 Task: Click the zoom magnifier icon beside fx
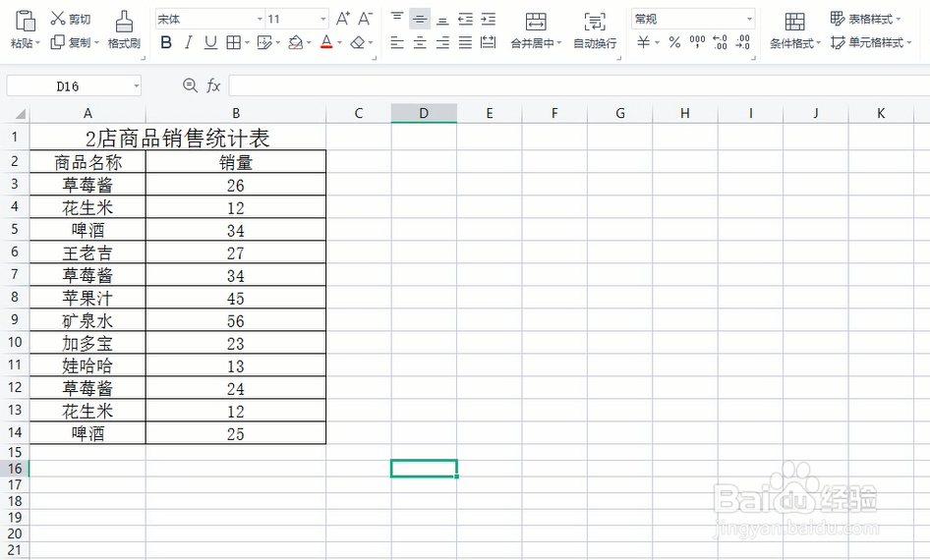tap(190, 85)
